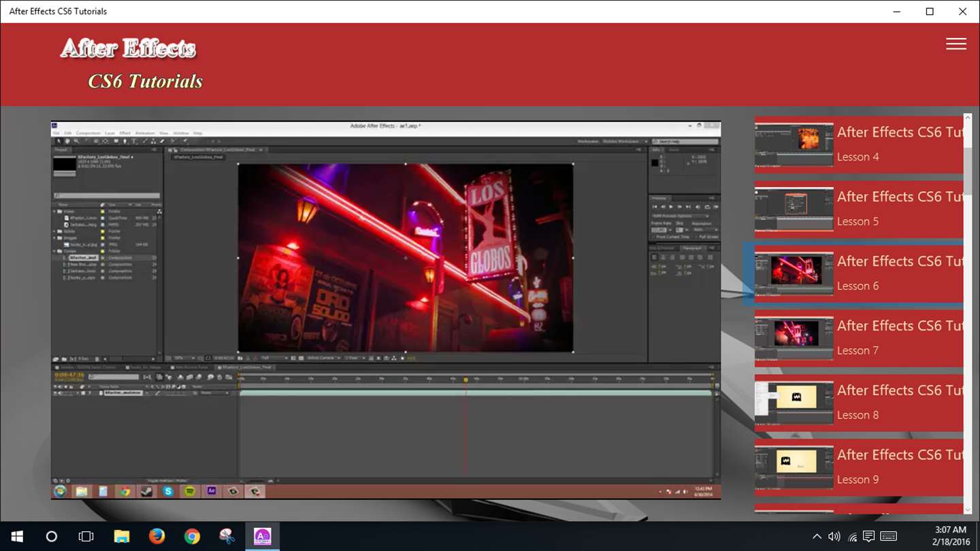Image resolution: width=980 pixels, height=551 pixels.
Task: Open Snipping Tool from the taskbar
Action: (x=227, y=537)
